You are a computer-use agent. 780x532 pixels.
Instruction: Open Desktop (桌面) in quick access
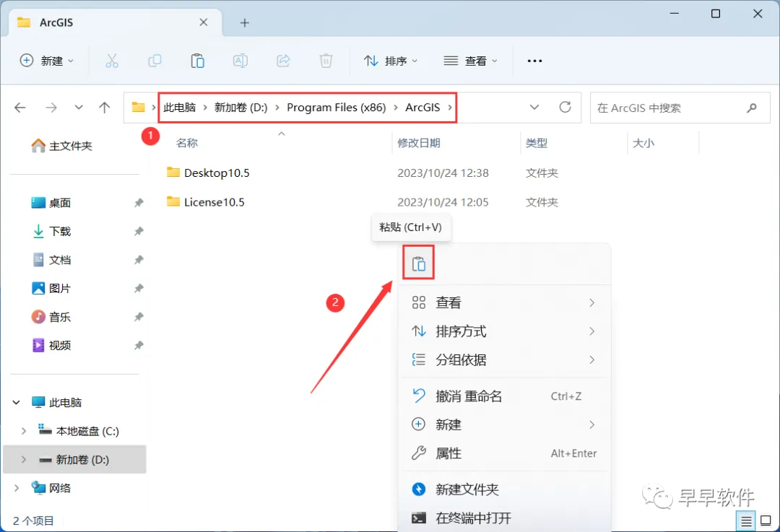[x=51, y=203]
